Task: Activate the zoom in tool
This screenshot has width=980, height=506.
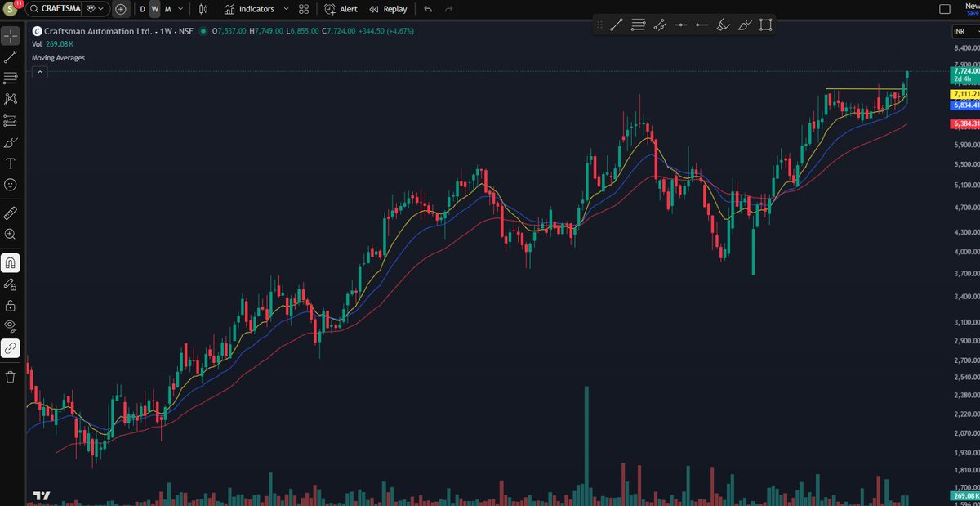Action: [x=10, y=234]
